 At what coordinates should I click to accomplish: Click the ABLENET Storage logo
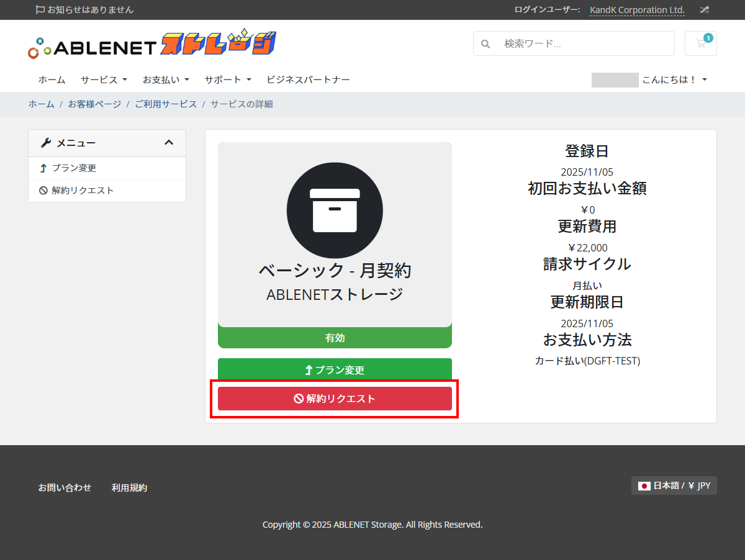[x=152, y=45]
